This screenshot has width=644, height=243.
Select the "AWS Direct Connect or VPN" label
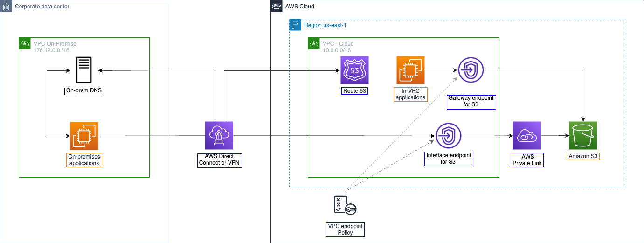pos(219,160)
